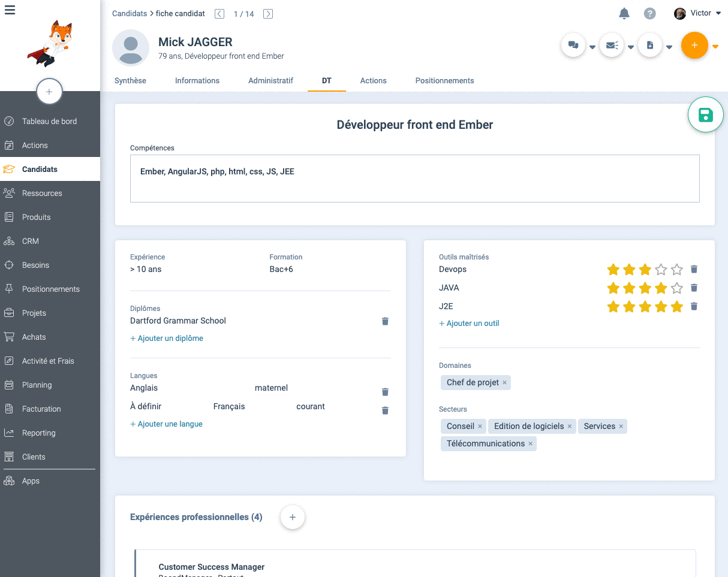
Task: Remove the Chef de projet tag
Action: [504, 383]
